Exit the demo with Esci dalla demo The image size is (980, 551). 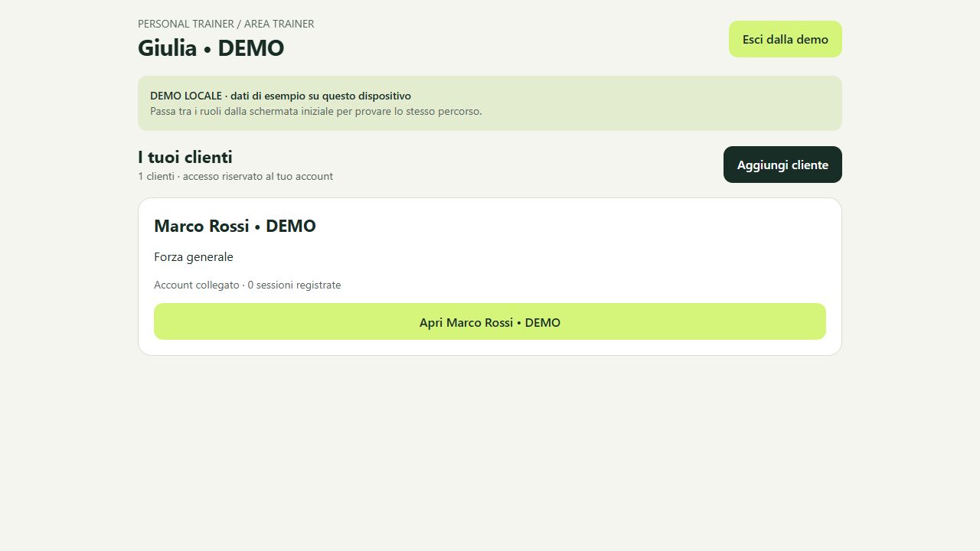coord(785,39)
